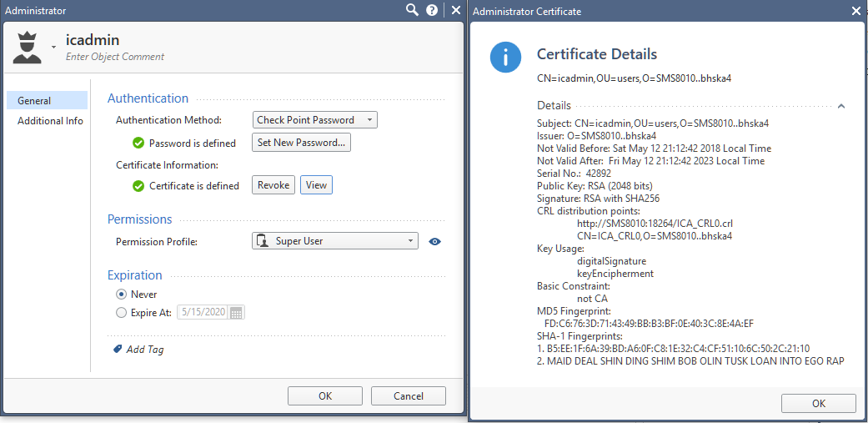Open the Authentication Method dropdown
The image size is (868, 423).
coord(315,120)
